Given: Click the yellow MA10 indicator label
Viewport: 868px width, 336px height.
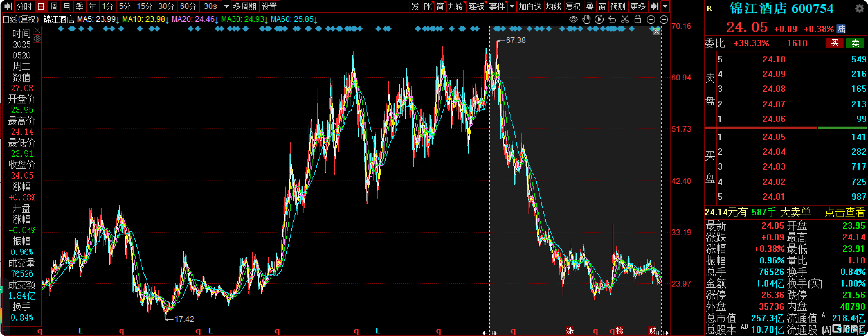Looking at the screenshot, I should tap(145, 19).
